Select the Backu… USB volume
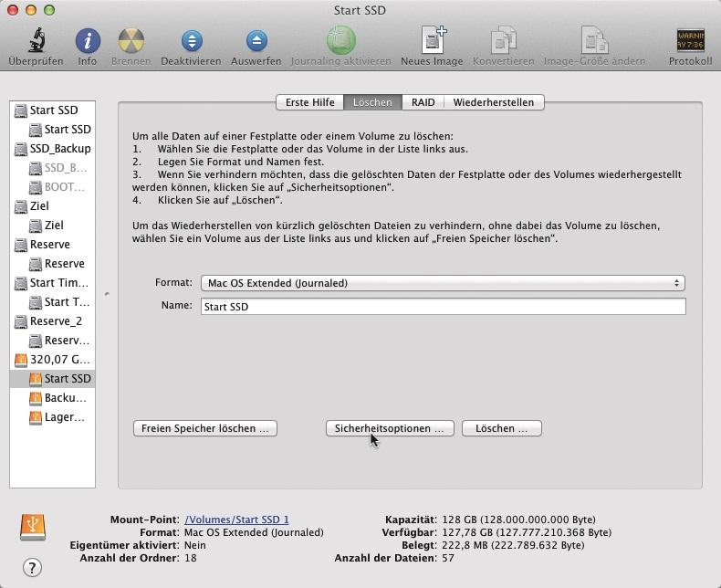The height and width of the screenshot is (588, 721). click(52, 398)
